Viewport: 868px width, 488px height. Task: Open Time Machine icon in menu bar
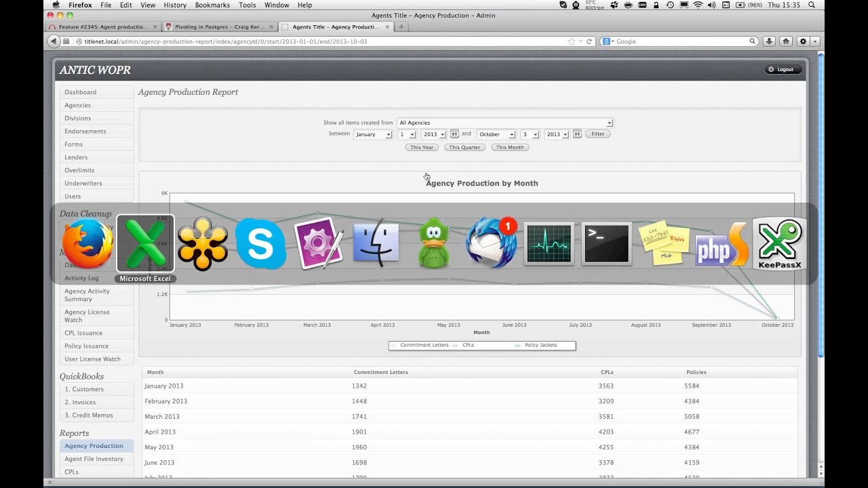670,5
